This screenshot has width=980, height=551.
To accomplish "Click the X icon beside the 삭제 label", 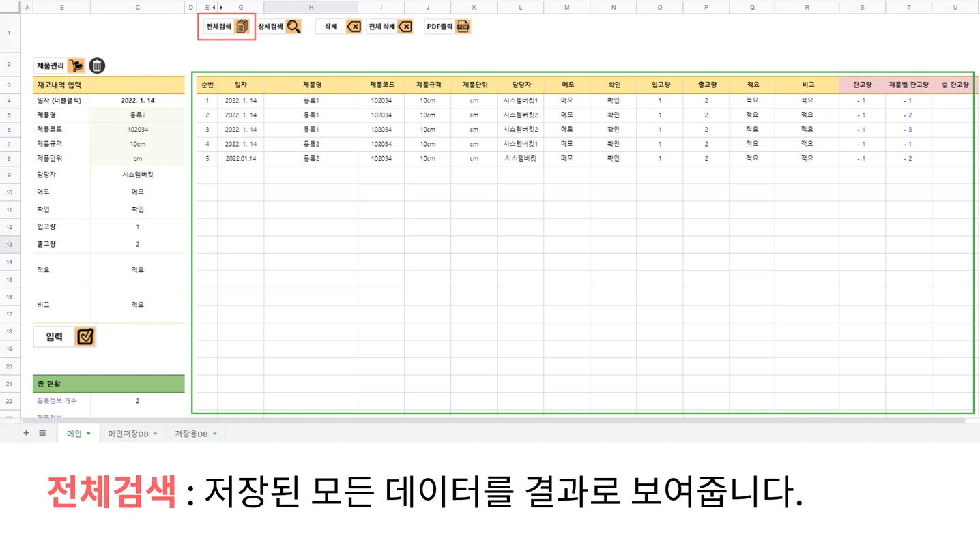I will (x=353, y=27).
